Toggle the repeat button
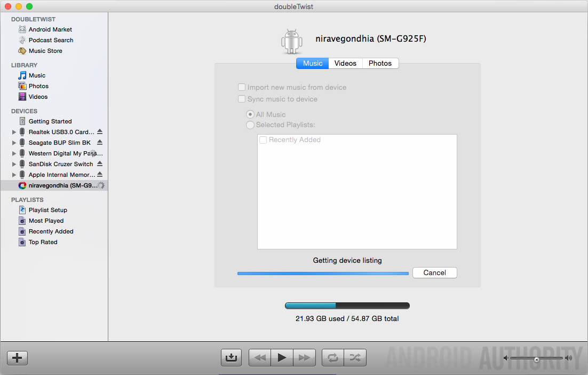 tap(332, 357)
